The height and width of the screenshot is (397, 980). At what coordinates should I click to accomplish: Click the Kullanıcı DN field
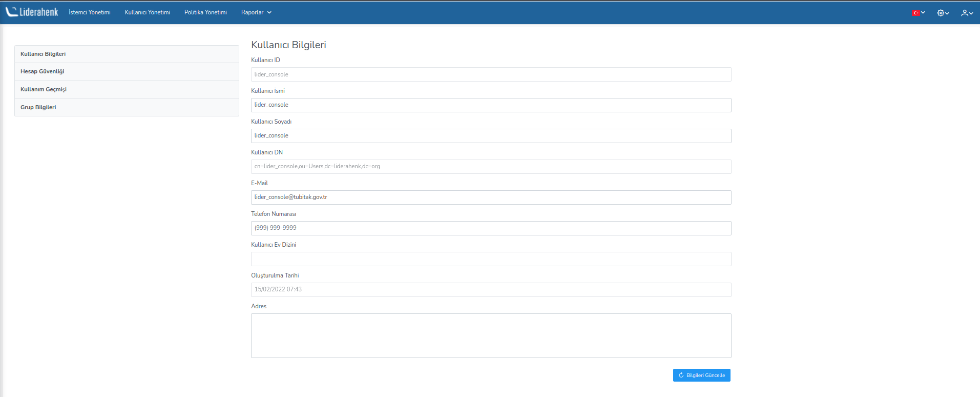coord(491,167)
